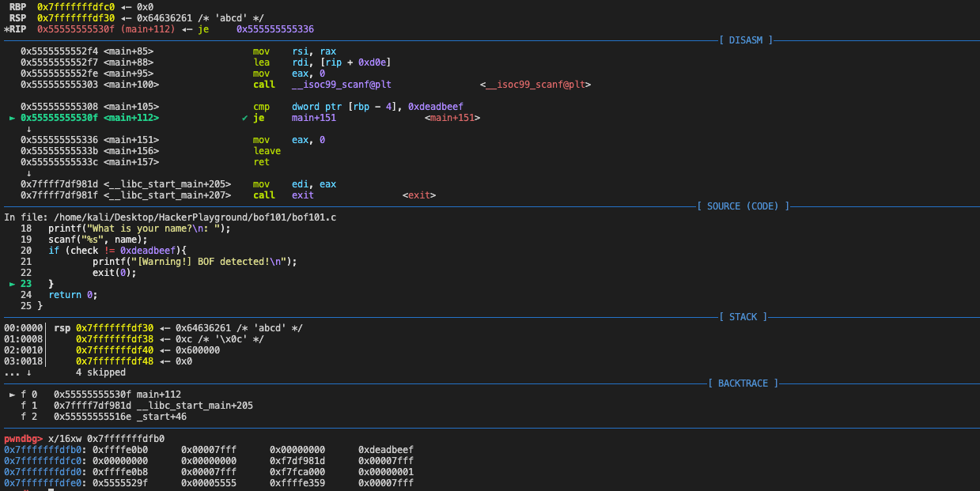Click the green checkmark beside the je instruction
This screenshot has width=980, height=491.
click(x=245, y=118)
